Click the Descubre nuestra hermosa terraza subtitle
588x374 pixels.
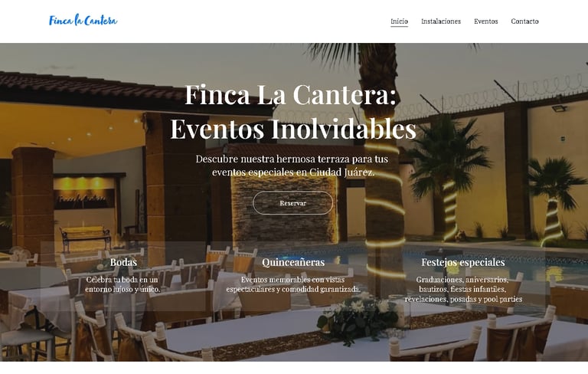point(292,166)
